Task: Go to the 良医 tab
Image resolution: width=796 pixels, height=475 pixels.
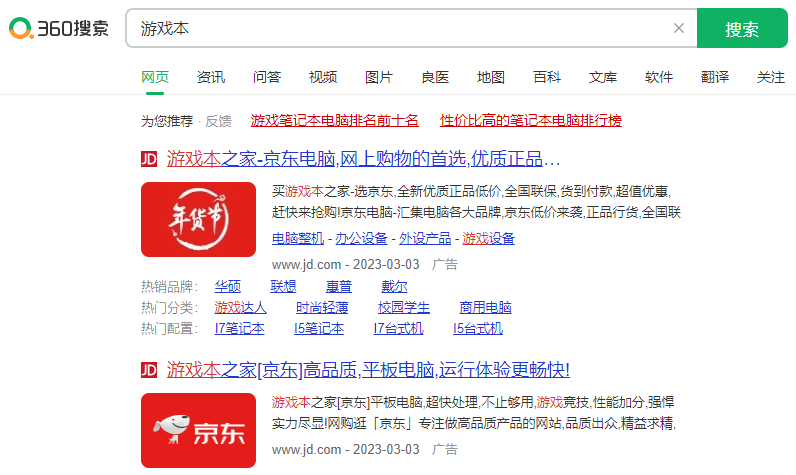Action: (x=435, y=77)
